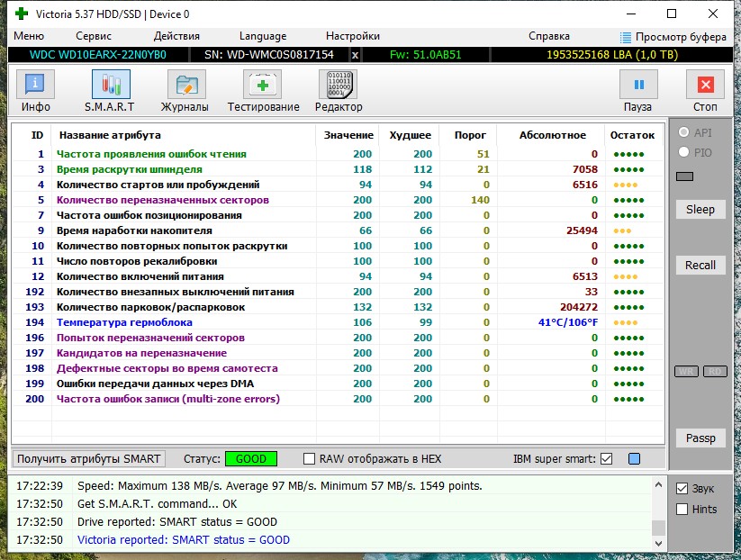Open the Language menu

263,36
